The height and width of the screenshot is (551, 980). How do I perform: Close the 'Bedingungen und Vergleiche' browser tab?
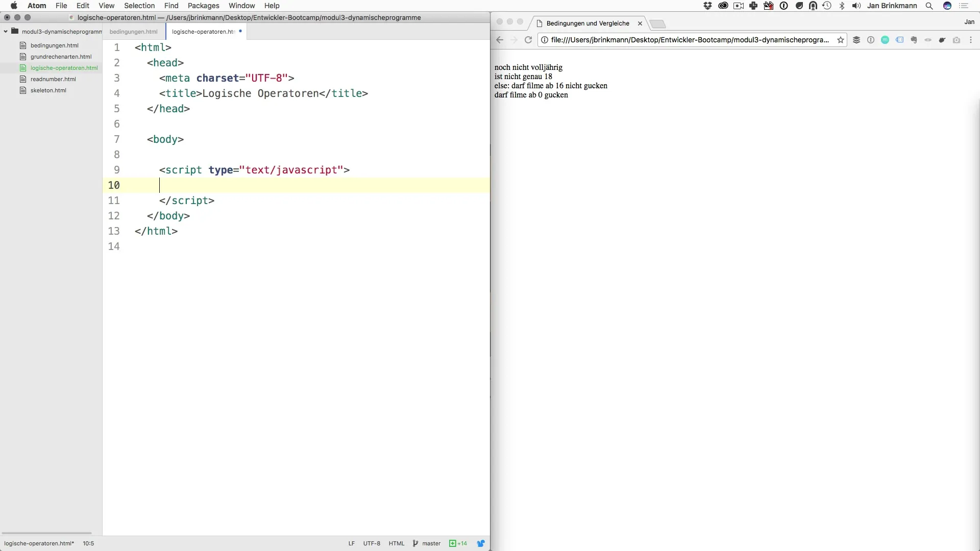click(640, 23)
